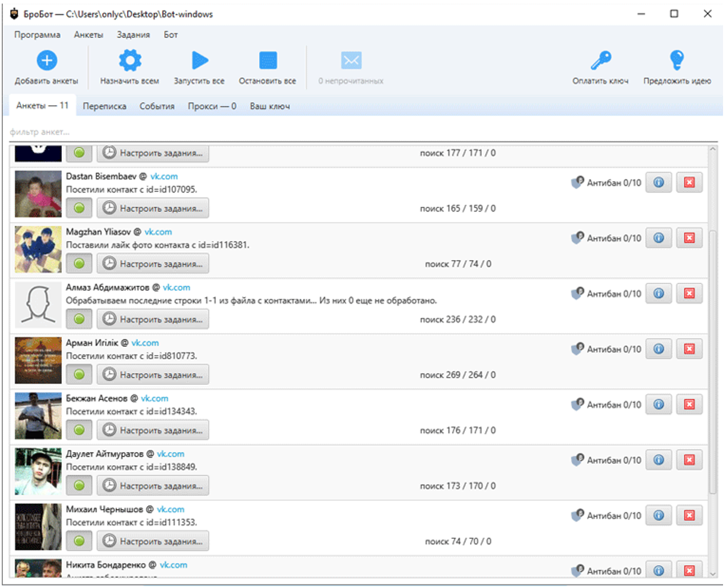726x588 pixels.
Task: Open the Анкеты menu
Action: pos(89,34)
